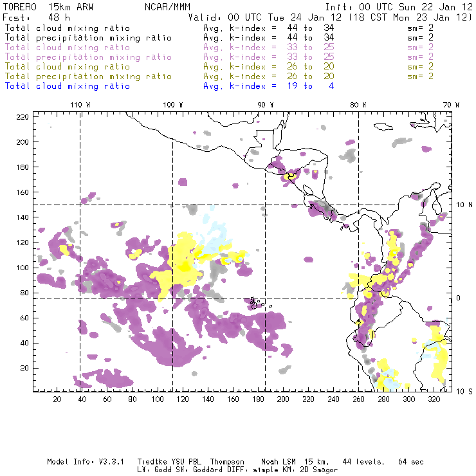Image resolution: width=476 pixels, height=476 pixels.
Task: Select "60" on the vertical axis
Action: [24, 318]
